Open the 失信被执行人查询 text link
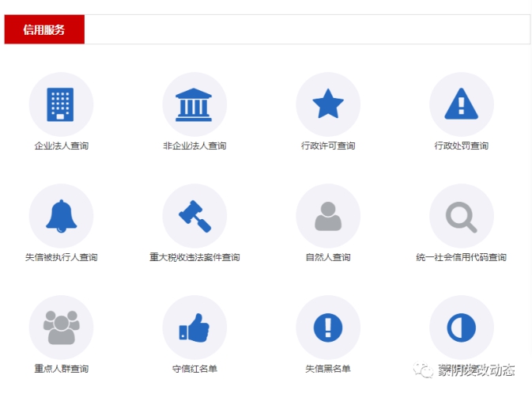This screenshot has width=532, height=394. pyautogui.click(x=62, y=257)
